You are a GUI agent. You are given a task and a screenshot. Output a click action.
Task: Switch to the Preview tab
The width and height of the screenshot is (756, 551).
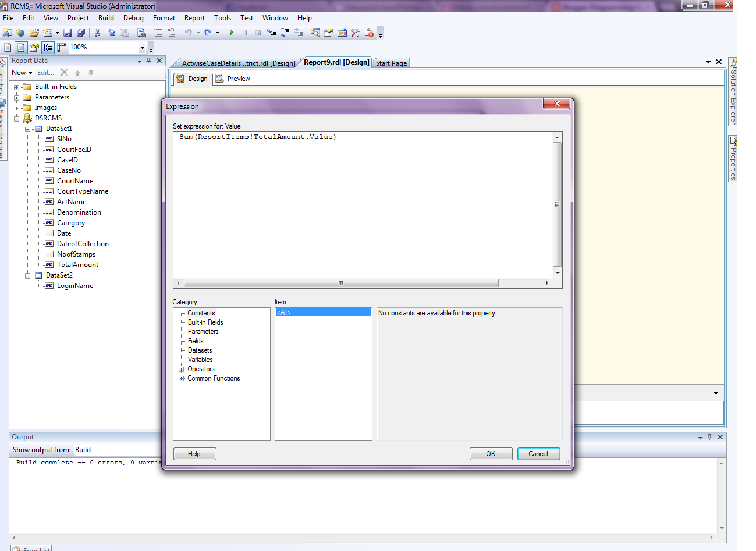(233, 79)
